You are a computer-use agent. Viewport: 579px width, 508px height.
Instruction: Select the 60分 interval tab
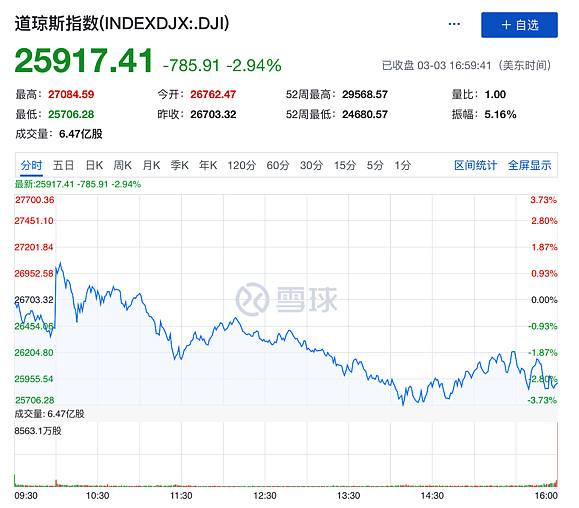(x=278, y=165)
